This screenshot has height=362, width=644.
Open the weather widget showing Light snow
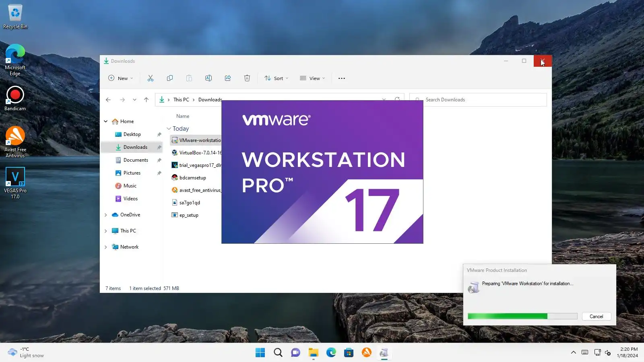26,352
